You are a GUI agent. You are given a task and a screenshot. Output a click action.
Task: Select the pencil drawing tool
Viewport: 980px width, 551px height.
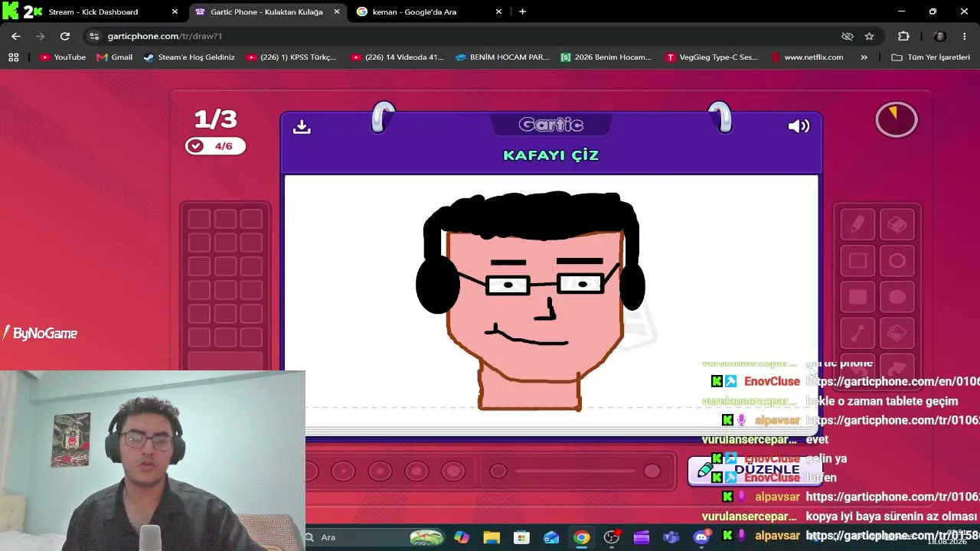[857, 225]
